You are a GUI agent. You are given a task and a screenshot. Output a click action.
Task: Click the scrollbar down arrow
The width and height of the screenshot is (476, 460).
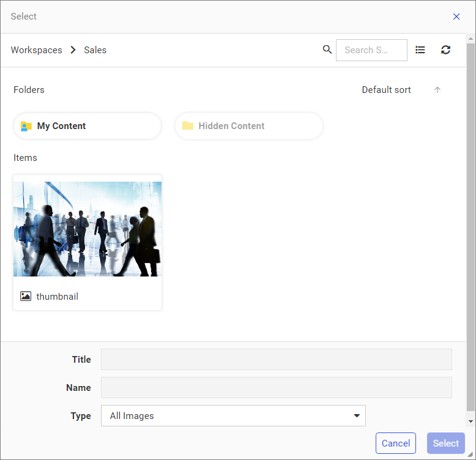(x=470, y=421)
